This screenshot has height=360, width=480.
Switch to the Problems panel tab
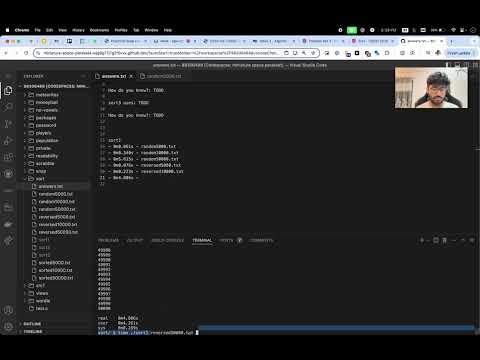point(108,240)
